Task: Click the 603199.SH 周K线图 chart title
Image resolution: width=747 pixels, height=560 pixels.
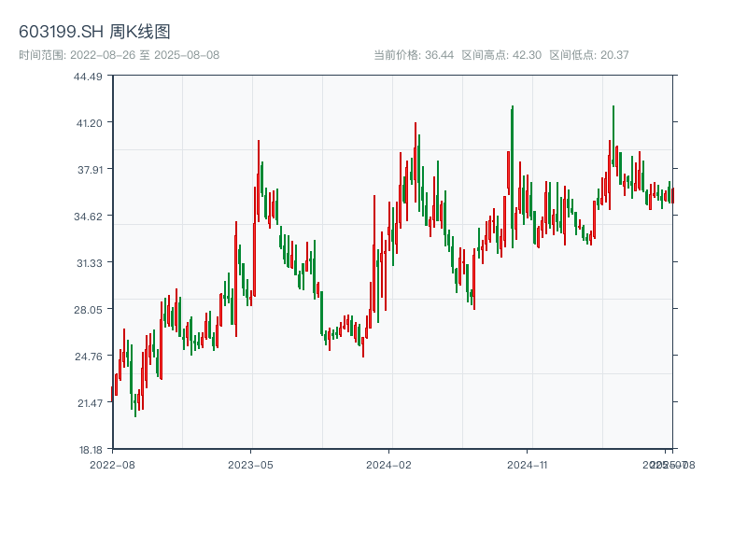Action: tap(94, 32)
